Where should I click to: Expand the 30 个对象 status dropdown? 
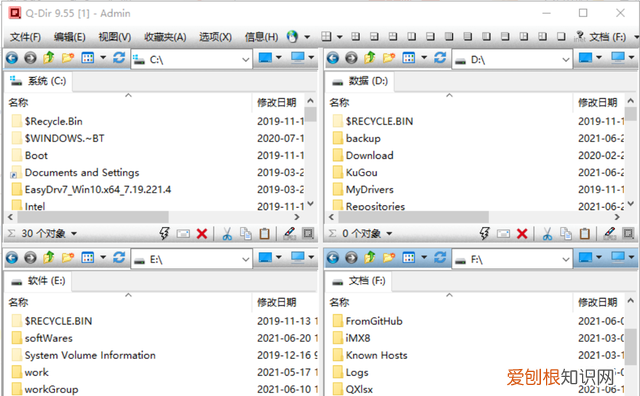coord(74,234)
